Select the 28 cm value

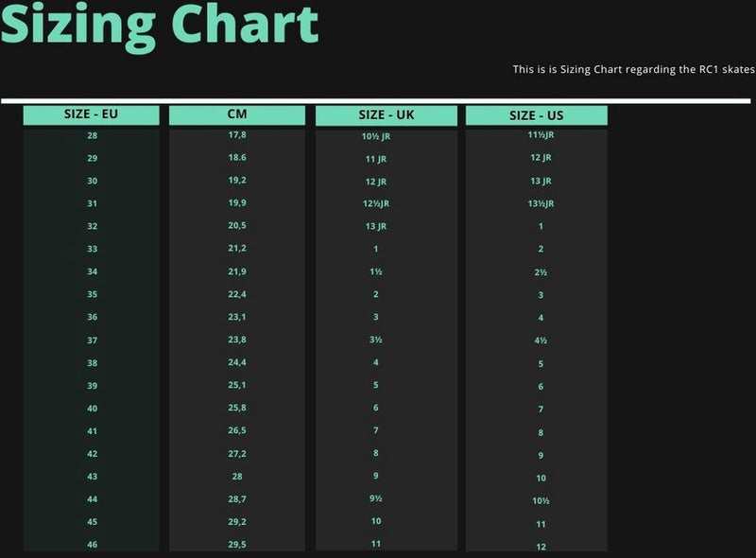tap(237, 477)
